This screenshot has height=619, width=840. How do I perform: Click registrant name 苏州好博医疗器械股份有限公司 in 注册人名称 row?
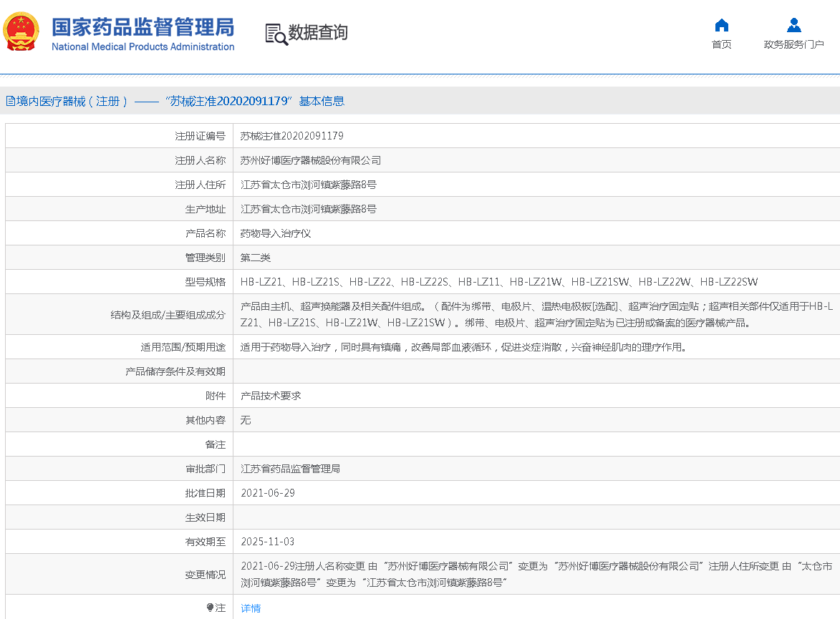(310, 160)
